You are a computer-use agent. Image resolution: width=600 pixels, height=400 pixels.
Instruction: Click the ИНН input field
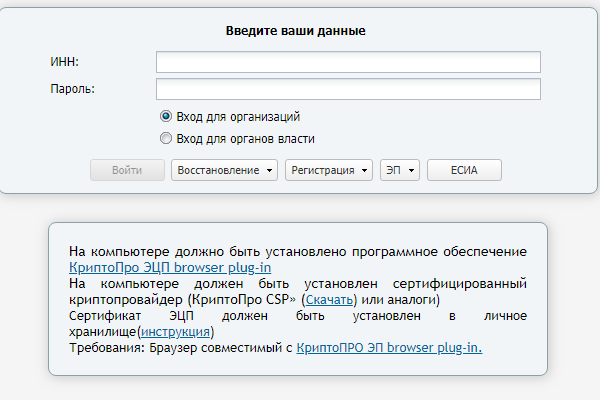348,62
